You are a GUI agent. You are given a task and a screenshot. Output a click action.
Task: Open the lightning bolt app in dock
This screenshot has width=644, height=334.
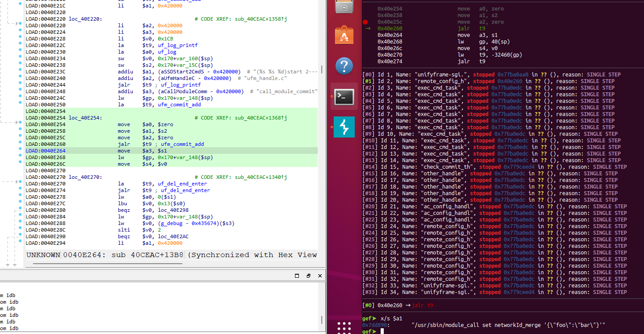(344, 127)
